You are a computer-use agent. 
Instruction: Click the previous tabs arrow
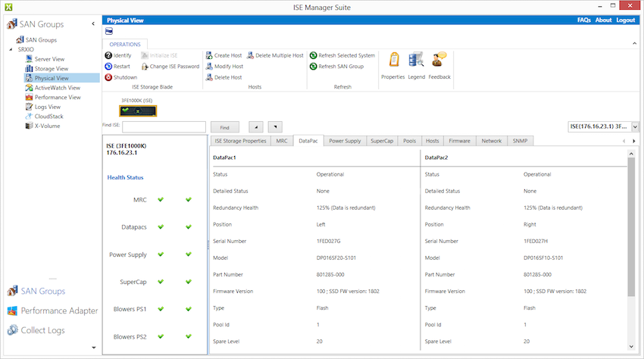624,142
